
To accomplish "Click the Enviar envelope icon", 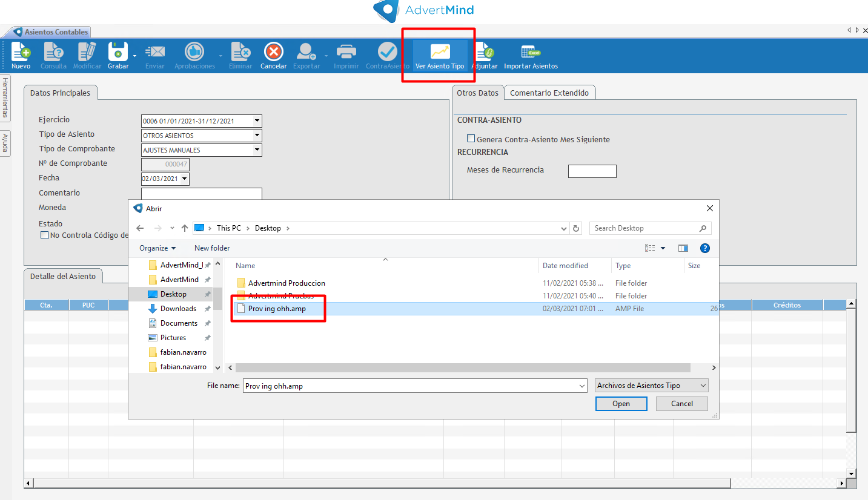I will pos(155,52).
